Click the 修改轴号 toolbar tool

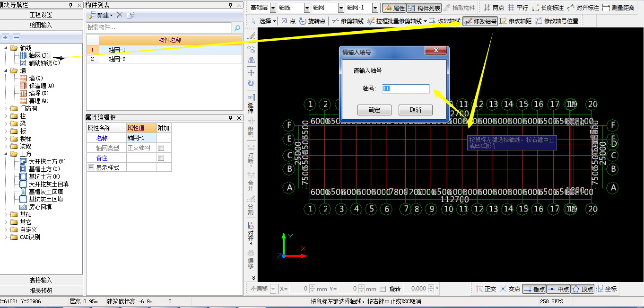(480, 21)
